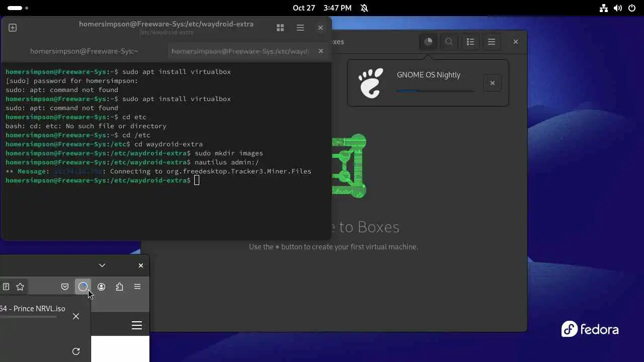644x362 pixels.
Task: Open the Firefox account icon
Action: pyautogui.click(x=101, y=287)
